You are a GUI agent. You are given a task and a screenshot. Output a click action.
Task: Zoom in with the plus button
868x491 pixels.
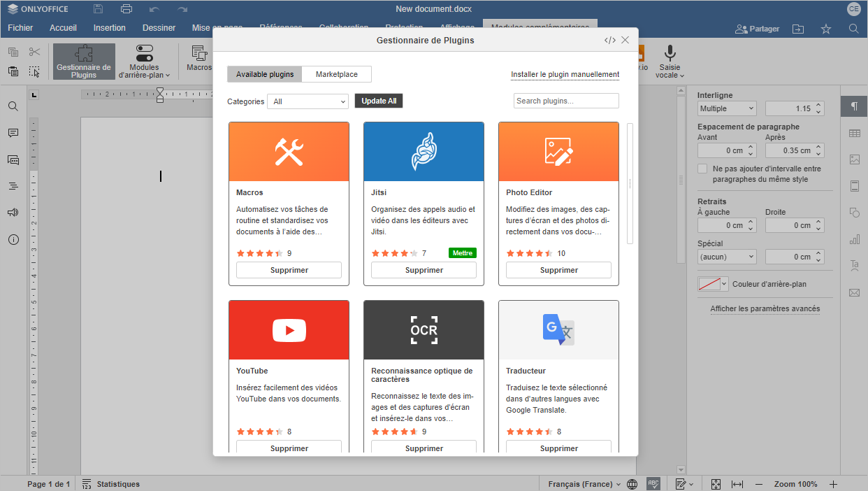pyautogui.click(x=833, y=484)
